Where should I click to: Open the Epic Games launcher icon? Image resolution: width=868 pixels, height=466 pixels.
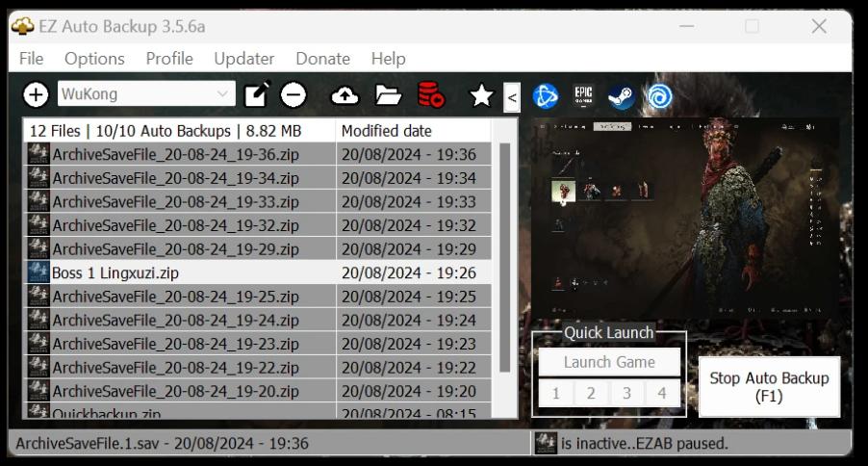[583, 96]
